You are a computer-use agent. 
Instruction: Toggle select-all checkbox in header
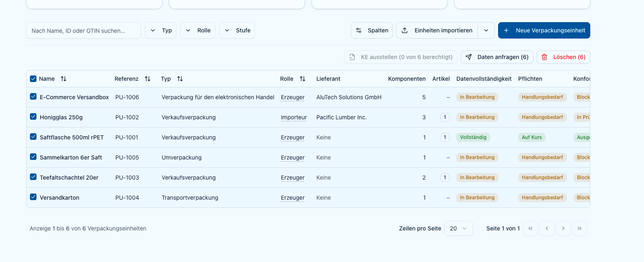33,79
